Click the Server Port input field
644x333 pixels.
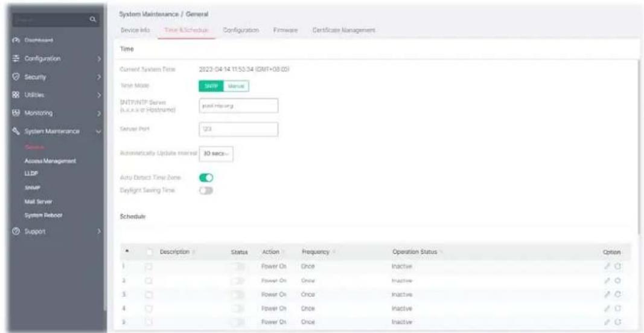pos(238,129)
